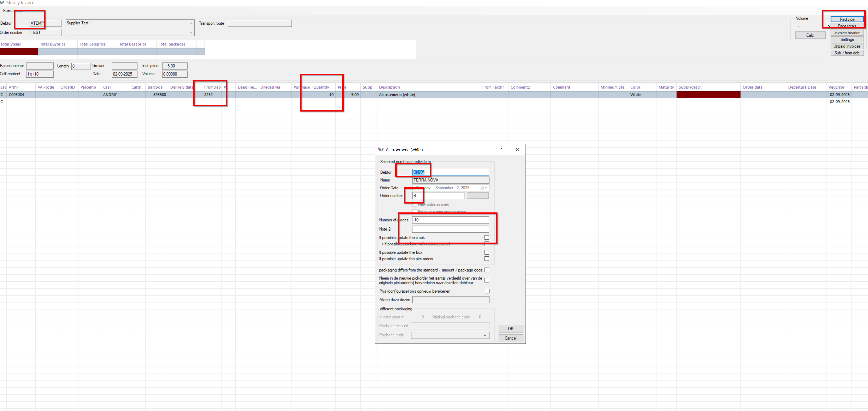Screen dimensions: 868x411
Task: Check 'packaging differs from the standard' option
Action: point(487,270)
